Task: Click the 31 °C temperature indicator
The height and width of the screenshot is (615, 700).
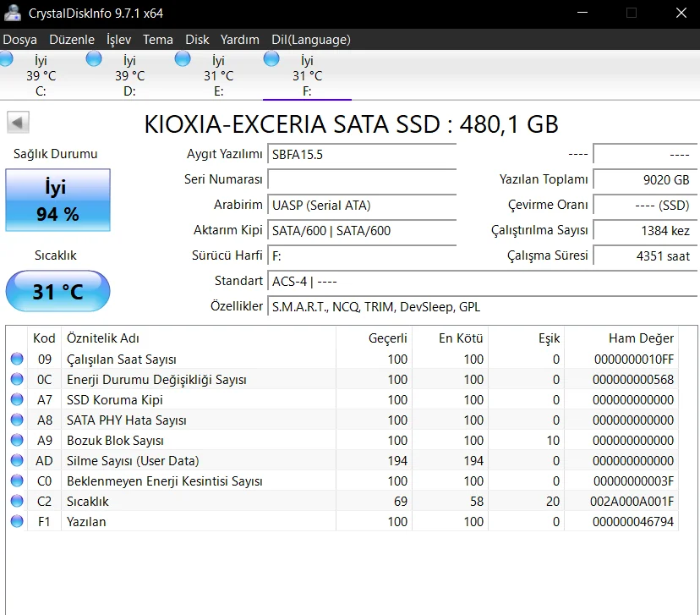Action: (58, 291)
